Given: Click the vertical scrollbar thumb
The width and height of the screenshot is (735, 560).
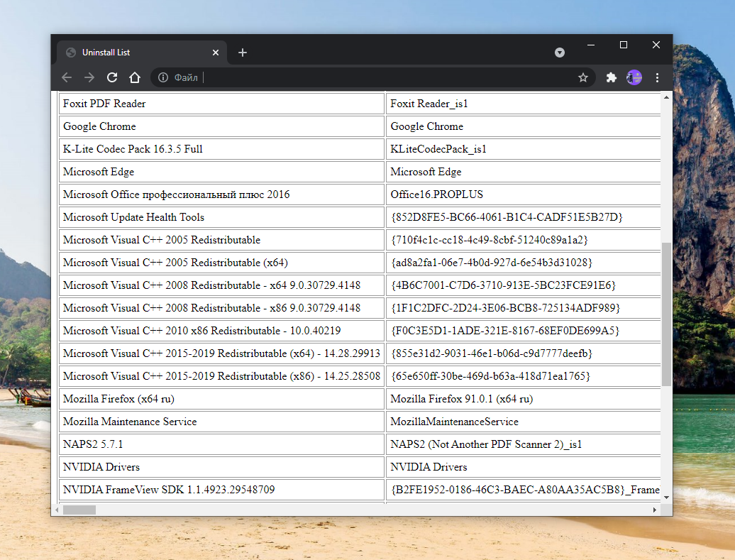Looking at the screenshot, I should (666, 314).
